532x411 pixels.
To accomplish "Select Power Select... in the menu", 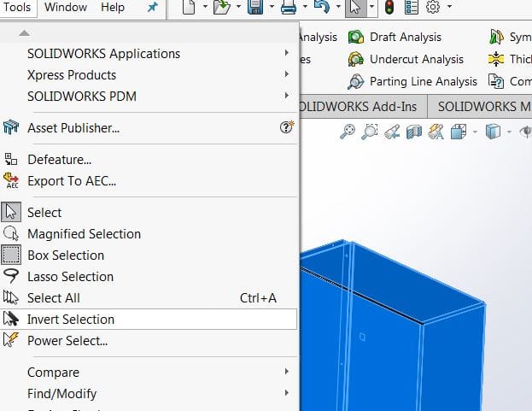I will pos(67,340).
